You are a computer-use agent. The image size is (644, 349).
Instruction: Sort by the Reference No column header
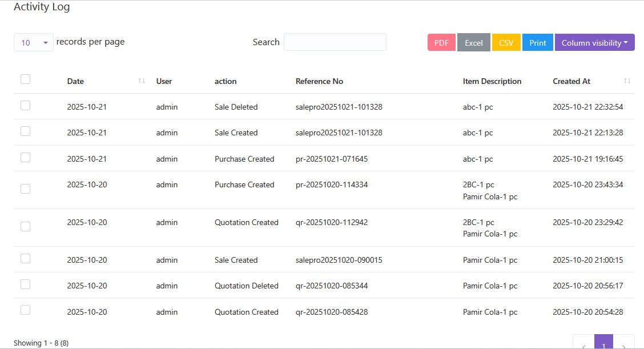319,81
